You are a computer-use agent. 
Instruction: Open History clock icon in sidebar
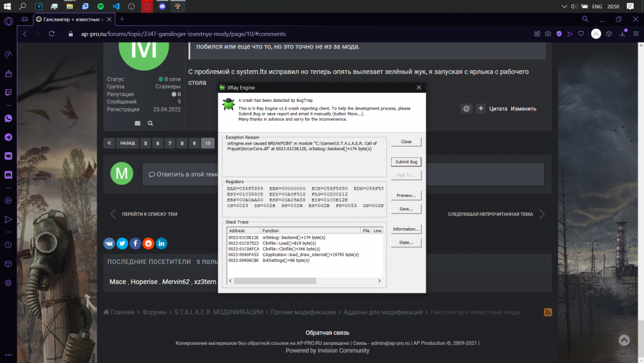[8, 245]
